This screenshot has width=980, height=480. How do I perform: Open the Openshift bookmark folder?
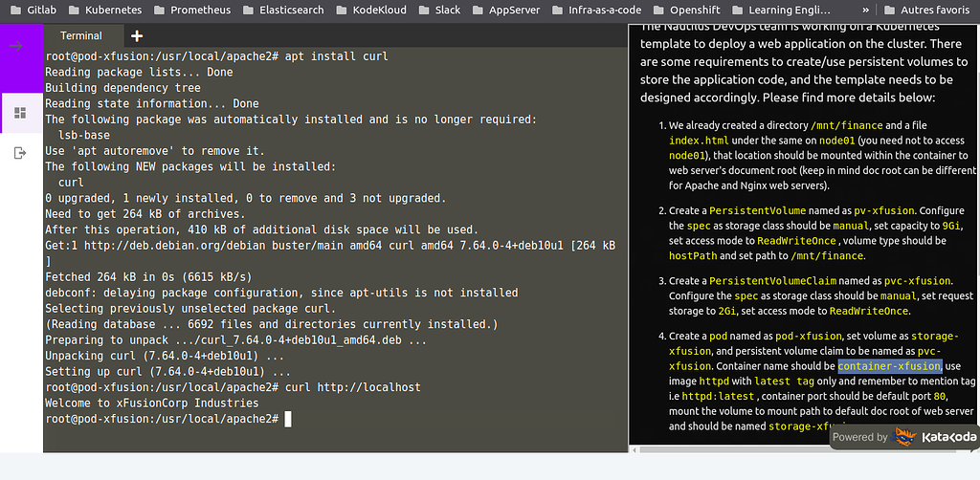point(686,10)
